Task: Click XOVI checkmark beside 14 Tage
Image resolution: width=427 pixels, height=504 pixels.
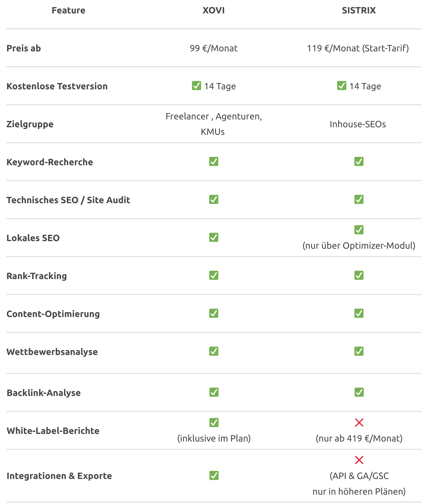Action: 196,86
